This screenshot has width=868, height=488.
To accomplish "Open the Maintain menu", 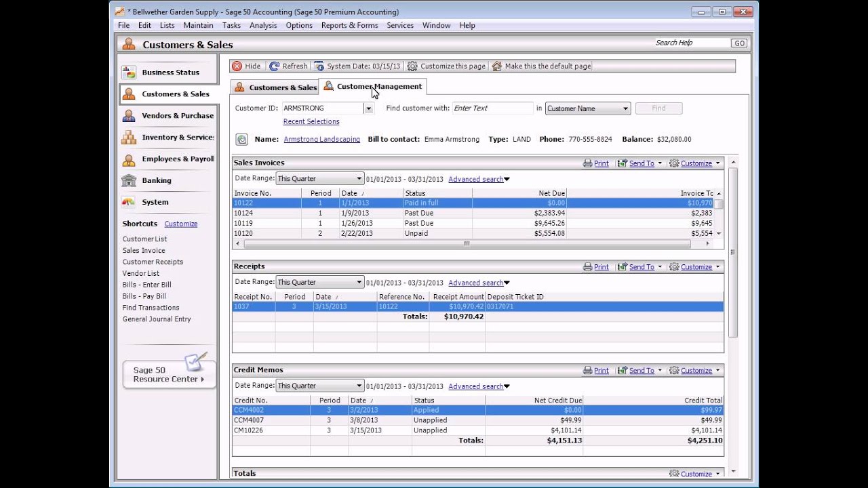I will [198, 26].
